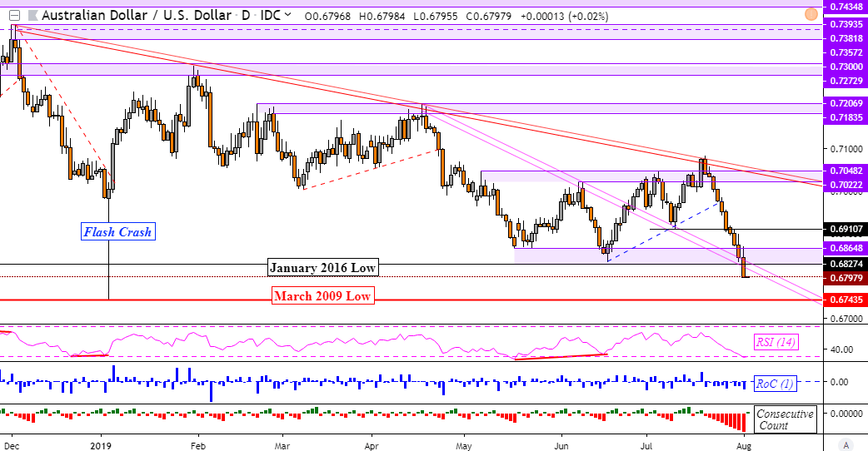This screenshot has width=868, height=451.
Task: Click the RoC (1) indicator label
Action: [775, 383]
